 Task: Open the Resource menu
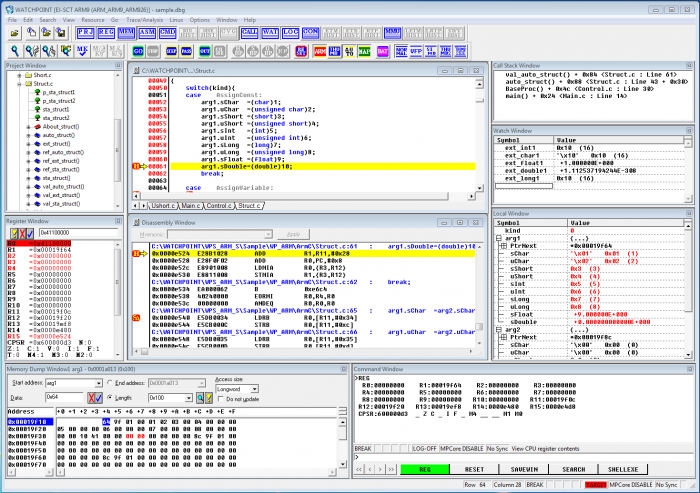pos(93,20)
